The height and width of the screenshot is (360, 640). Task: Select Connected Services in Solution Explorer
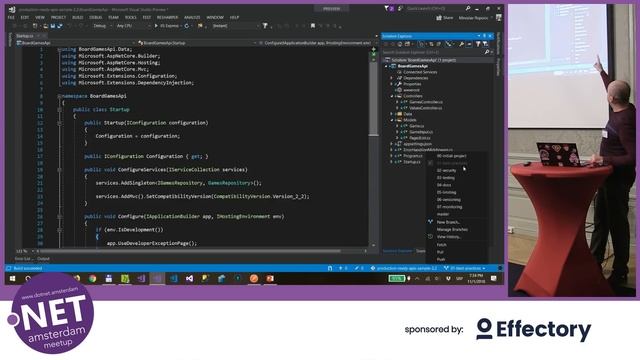click(x=420, y=72)
